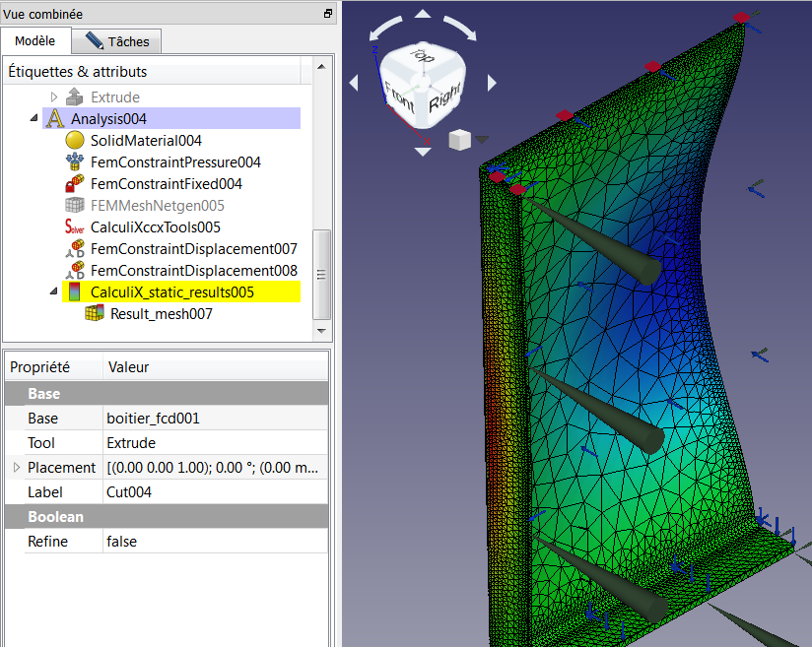This screenshot has width=812, height=647.
Task: Collapse the Analysis004 tree node
Action: [34, 119]
